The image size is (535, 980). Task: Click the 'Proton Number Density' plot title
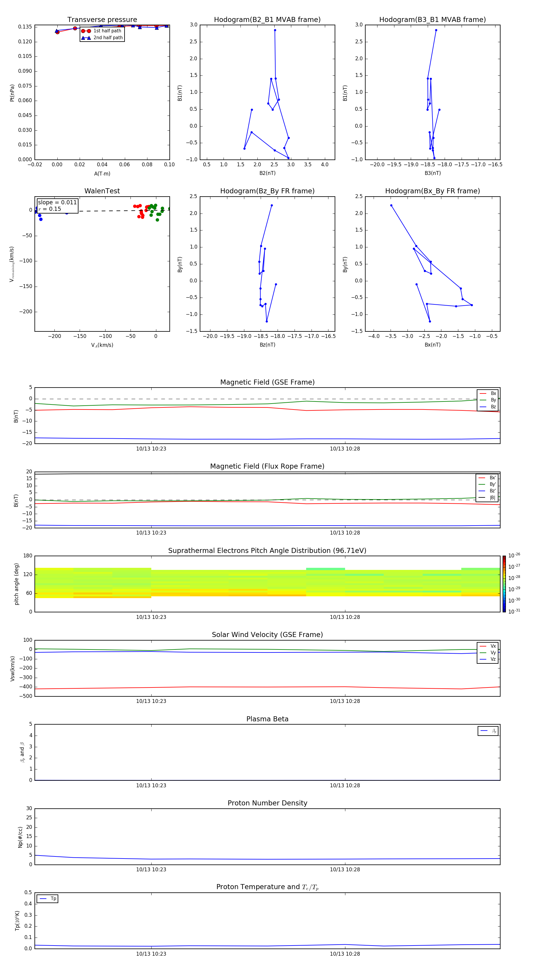pos(267,804)
